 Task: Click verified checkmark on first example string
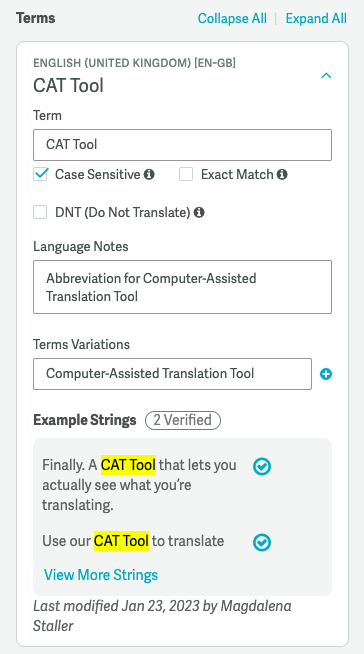pos(262,467)
